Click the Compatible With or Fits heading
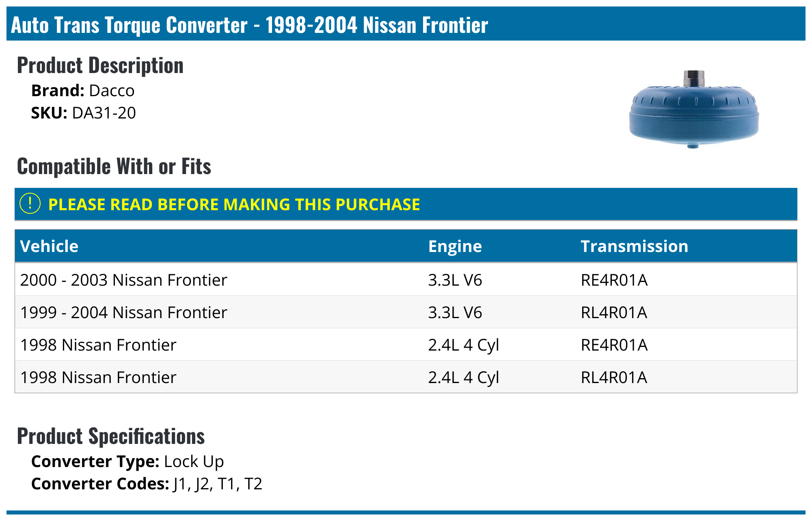Screen dimensions: 812x521 114,166
